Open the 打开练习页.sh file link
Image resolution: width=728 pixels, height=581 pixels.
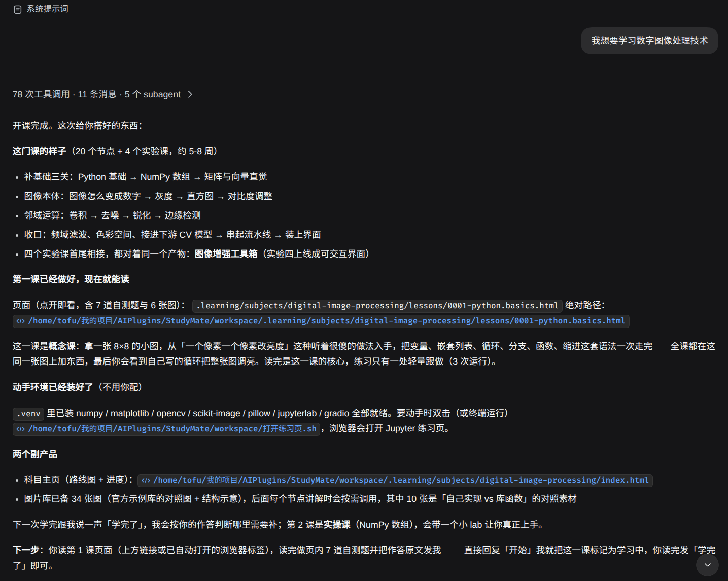pos(166,429)
